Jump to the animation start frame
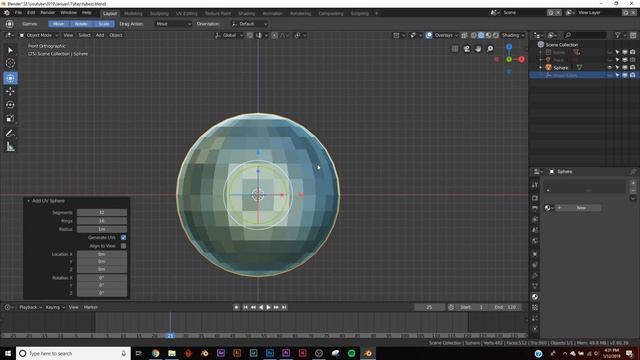Image resolution: width=640 pixels, height=360 pixels. pyautogui.click(x=245, y=307)
